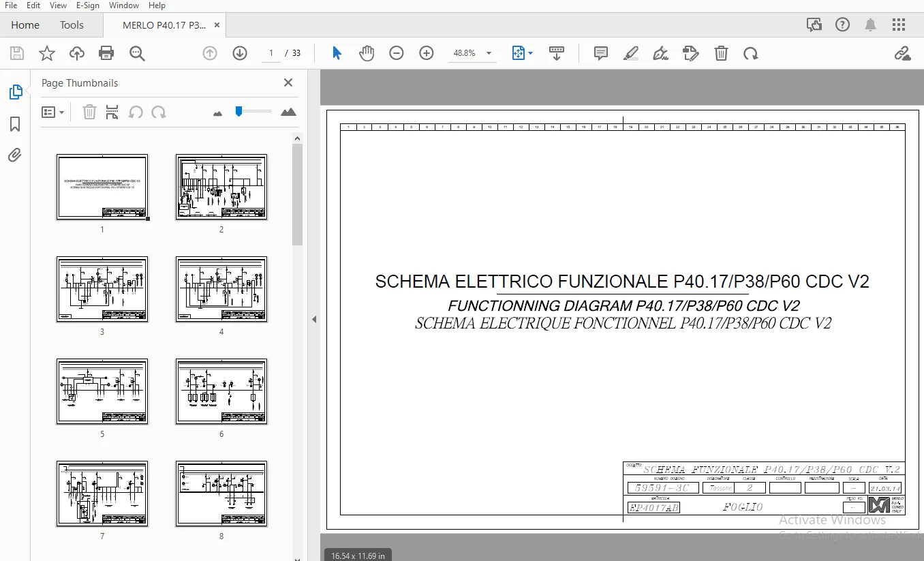Collapse the left navigation pane arrow

coord(314,319)
